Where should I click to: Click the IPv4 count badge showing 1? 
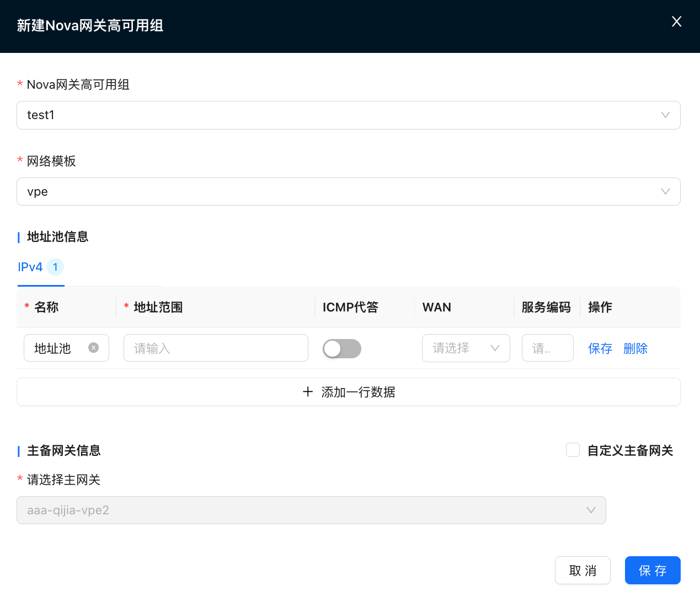point(55,267)
